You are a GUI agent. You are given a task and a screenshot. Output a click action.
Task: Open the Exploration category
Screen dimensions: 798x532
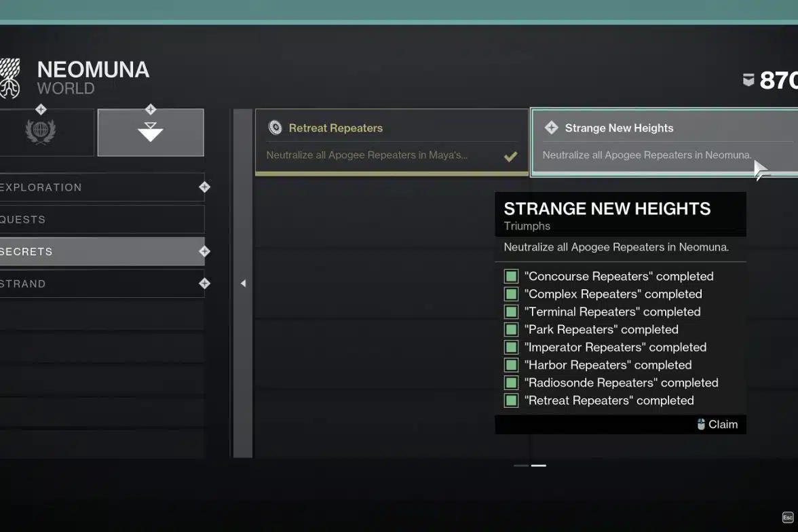[102, 187]
